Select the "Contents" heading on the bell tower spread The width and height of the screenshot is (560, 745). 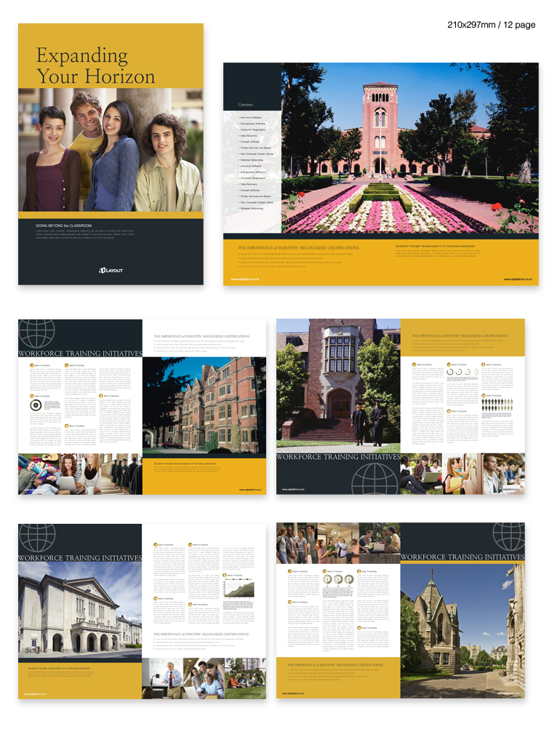pos(246,105)
